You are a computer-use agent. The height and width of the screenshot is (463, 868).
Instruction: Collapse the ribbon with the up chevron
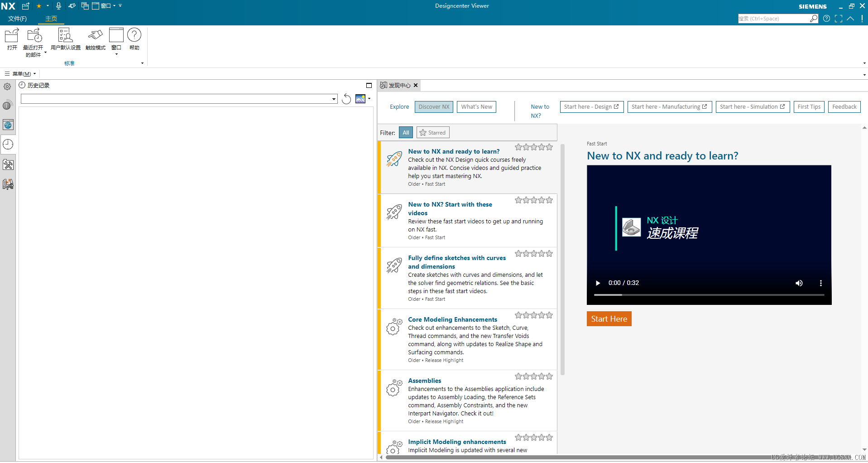(x=850, y=19)
